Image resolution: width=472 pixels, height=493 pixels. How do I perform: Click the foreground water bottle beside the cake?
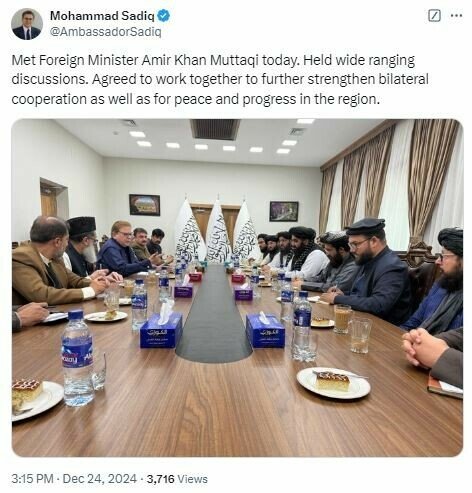[x=78, y=358]
